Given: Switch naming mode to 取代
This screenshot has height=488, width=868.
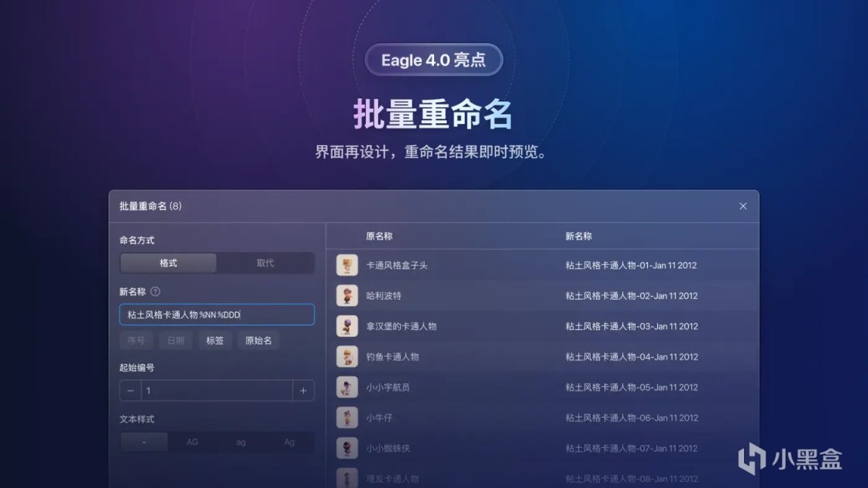Looking at the screenshot, I should click(265, 263).
